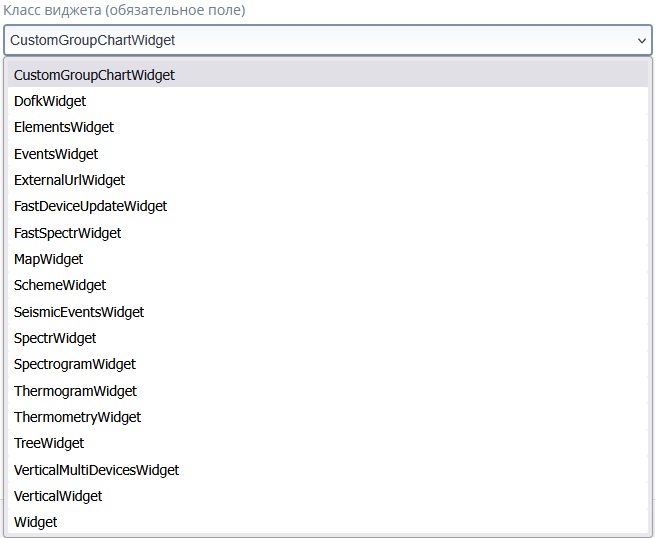Screen dimensions: 655x538
Task: Select ExternalUrlWidget from the options
Action: pos(69,180)
